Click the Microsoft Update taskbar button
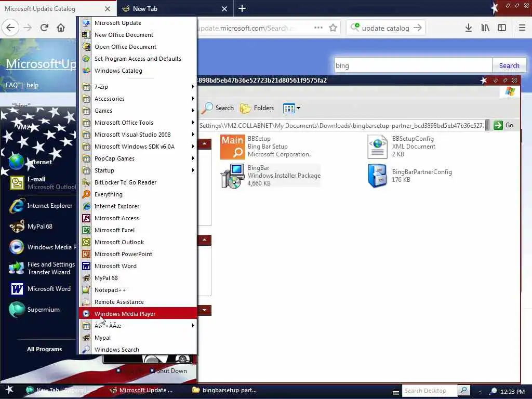Viewport: 532px width, 399px height. click(141, 390)
